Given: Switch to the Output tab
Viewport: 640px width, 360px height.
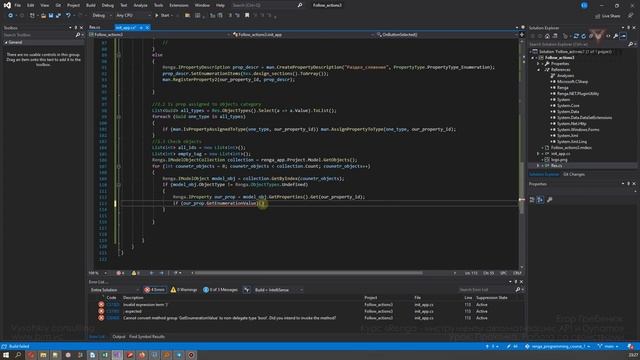Looking at the screenshot, I should tap(119, 337).
